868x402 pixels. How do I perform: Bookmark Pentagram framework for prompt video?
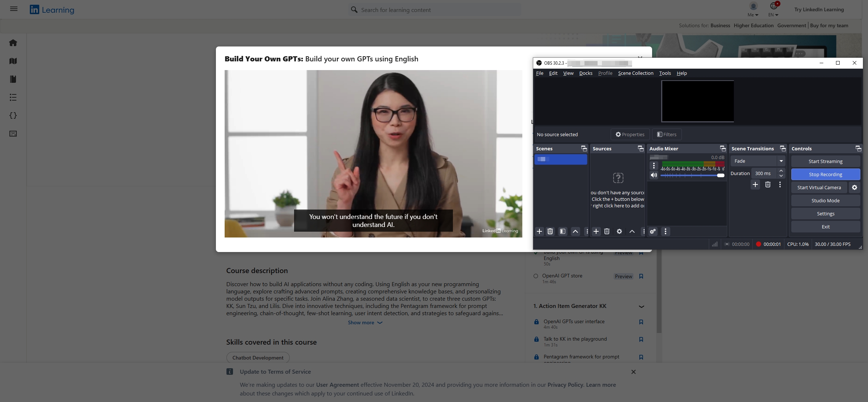pyautogui.click(x=641, y=357)
